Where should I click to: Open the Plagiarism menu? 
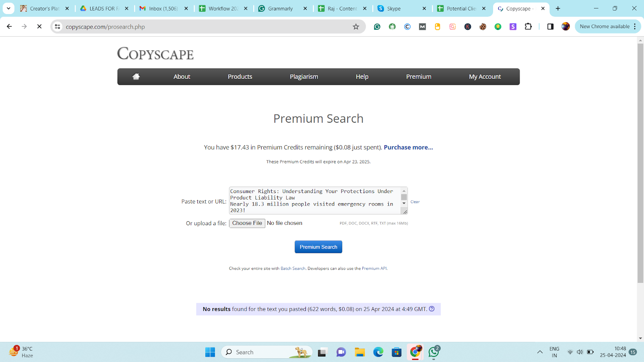click(x=304, y=76)
